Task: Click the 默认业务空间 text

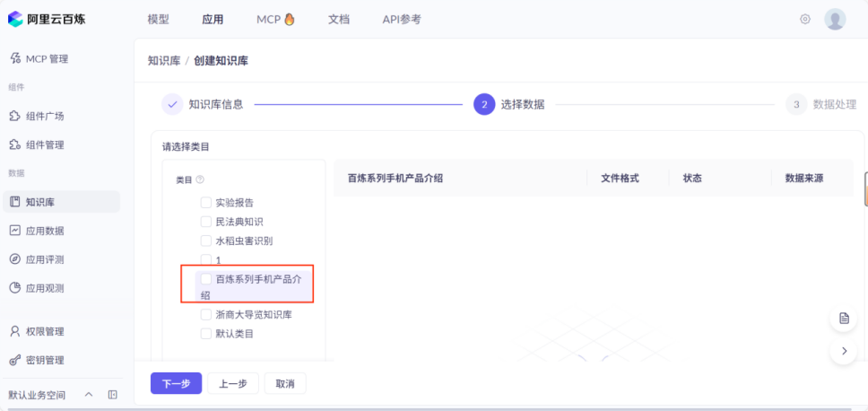Action: [37, 395]
